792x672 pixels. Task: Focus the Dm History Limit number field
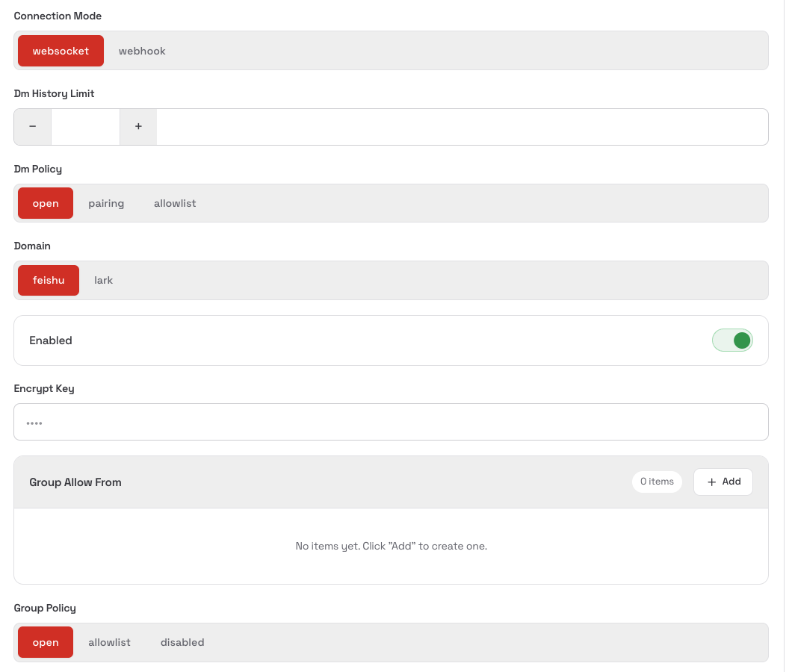point(85,127)
